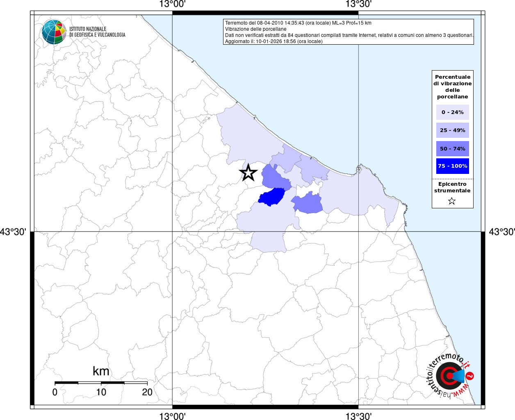
Task: Click the 'Terremoto del 08-04-2010' header line
Action: pos(298,23)
